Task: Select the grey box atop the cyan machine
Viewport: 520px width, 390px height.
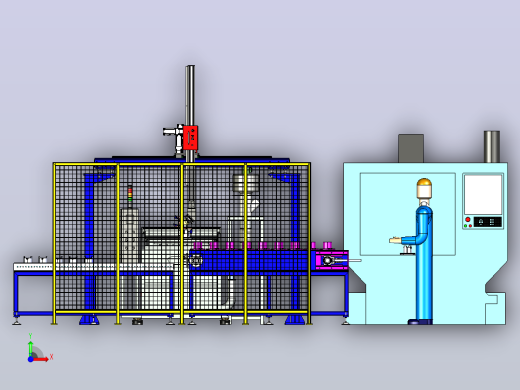Action: pyautogui.click(x=411, y=148)
